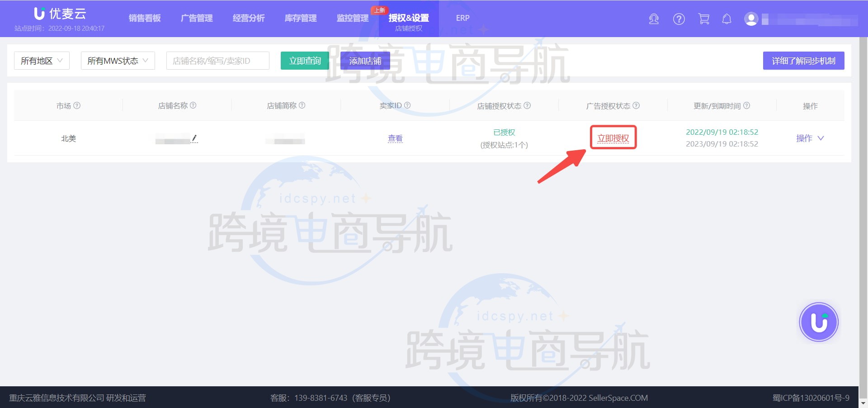Open the 广告管理 menu tab
868x408 pixels.
197,18
